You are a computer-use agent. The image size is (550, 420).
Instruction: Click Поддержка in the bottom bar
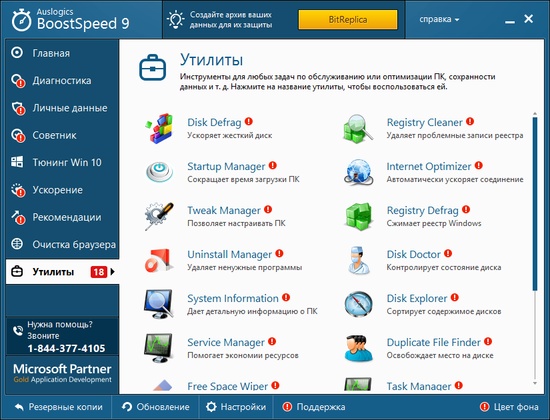pyautogui.click(x=314, y=407)
